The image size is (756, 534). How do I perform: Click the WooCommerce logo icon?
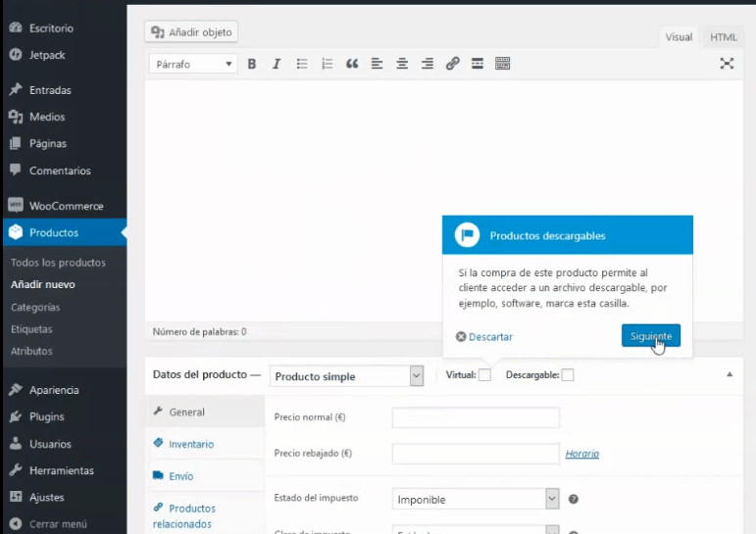click(x=16, y=206)
